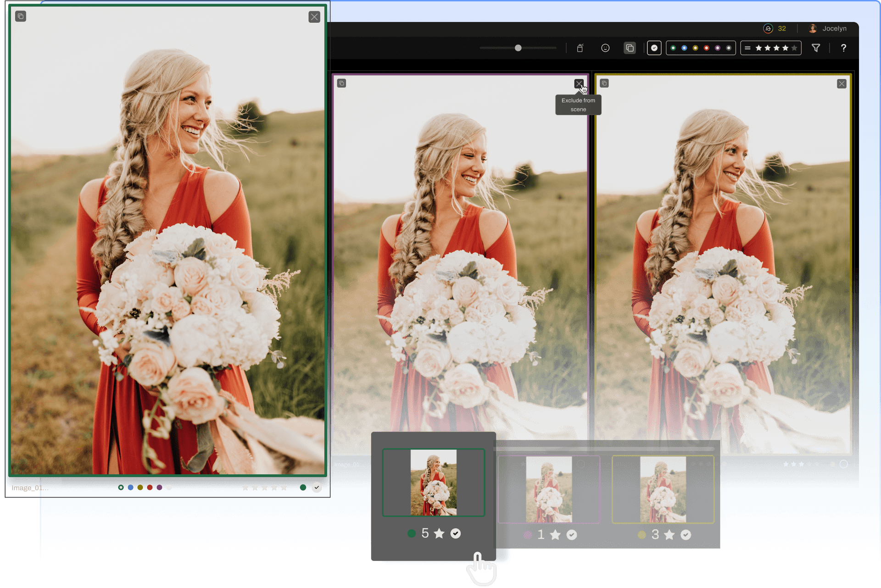Click the Jocelyn username
This screenshot has width=881, height=588.
pyautogui.click(x=834, y=28)
